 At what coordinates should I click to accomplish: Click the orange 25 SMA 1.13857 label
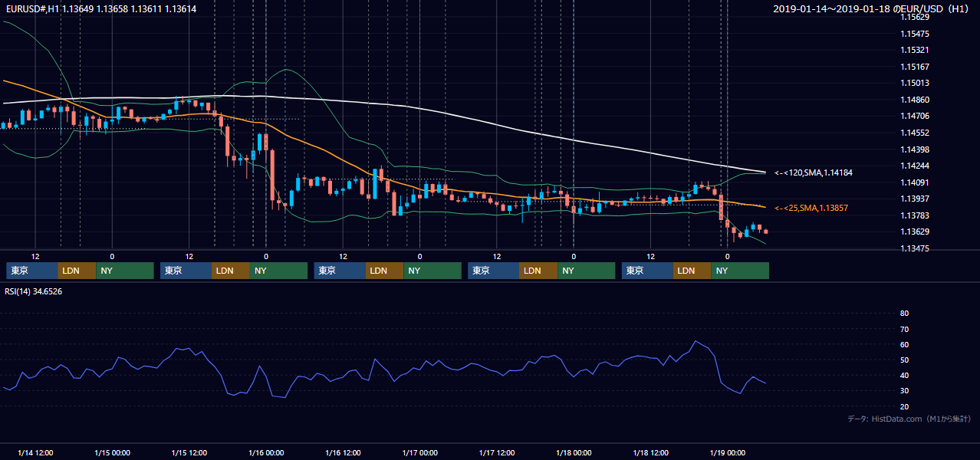point(811,208)
